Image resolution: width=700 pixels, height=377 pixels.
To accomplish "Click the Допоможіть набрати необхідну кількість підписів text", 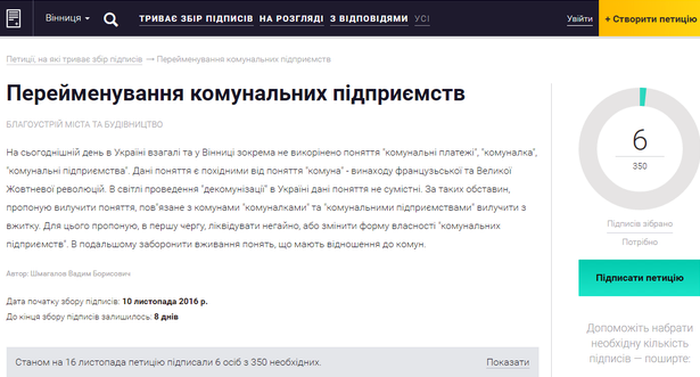I will (640, 343).
